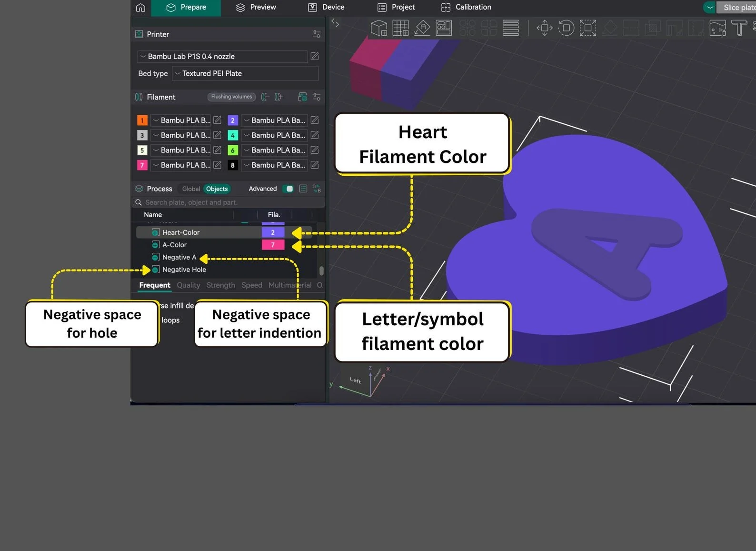
Task: Open filament 3 preset dropdown
Action: 180,135
